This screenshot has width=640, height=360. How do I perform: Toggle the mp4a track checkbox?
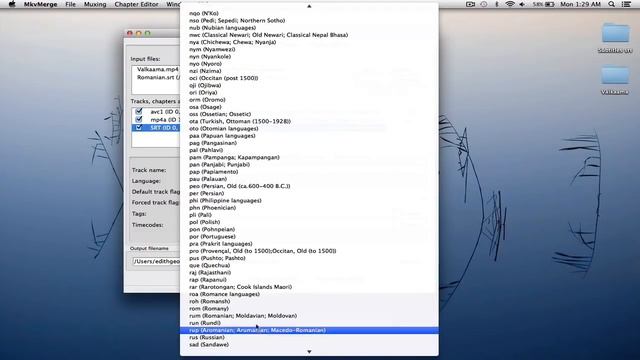coord(139,119)
